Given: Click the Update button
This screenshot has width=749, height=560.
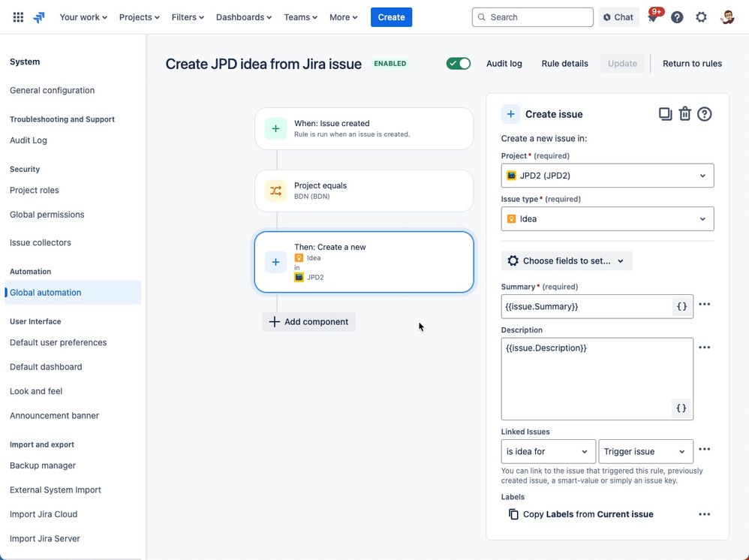Looking at the screenshot, I should point(622,64).
